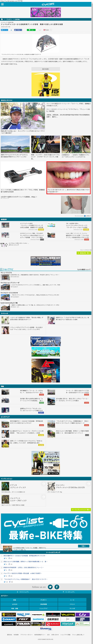Click the LINE share button
93x644 pixels.
31,30
